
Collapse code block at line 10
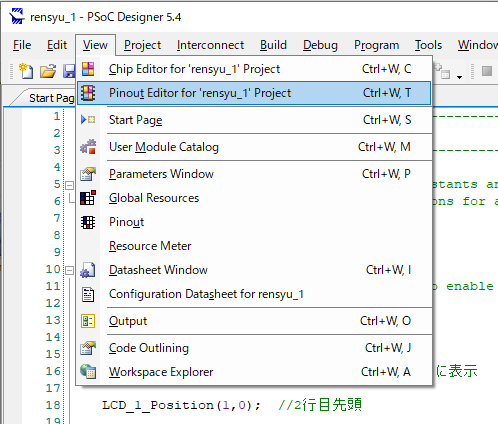[x=69, y=270]
